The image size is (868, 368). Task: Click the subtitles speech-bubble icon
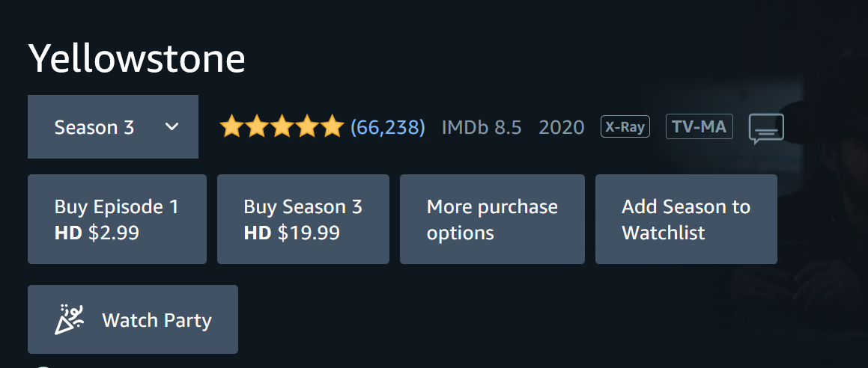[x=766, y=129]
